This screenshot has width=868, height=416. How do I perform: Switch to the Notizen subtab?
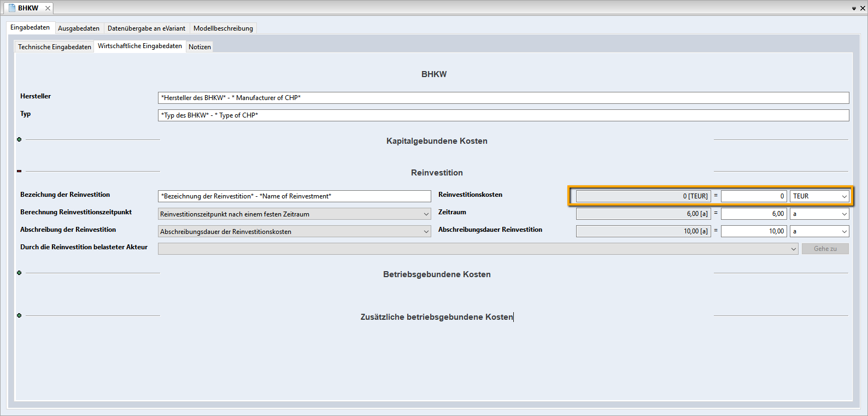[200, 47]
